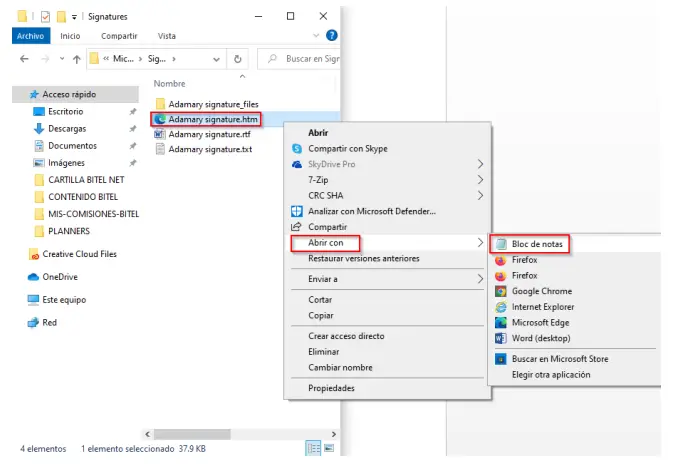Open Imágenes in quick access

(66, 163)
